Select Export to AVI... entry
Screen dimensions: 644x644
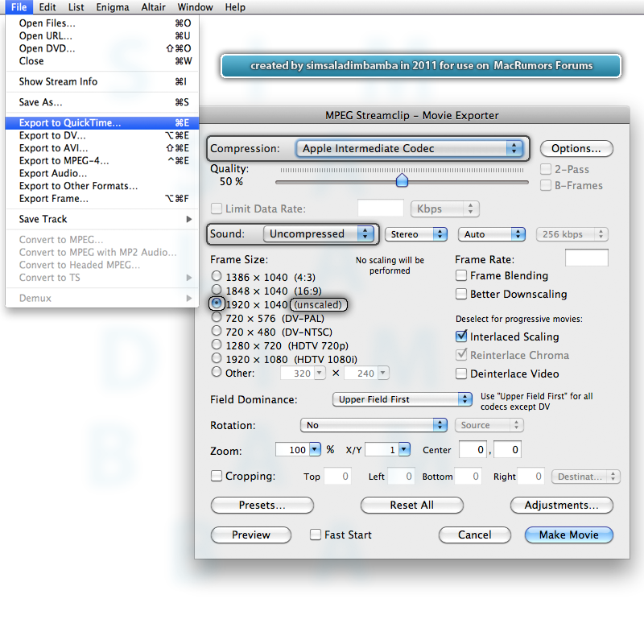(x=102, y=148)
